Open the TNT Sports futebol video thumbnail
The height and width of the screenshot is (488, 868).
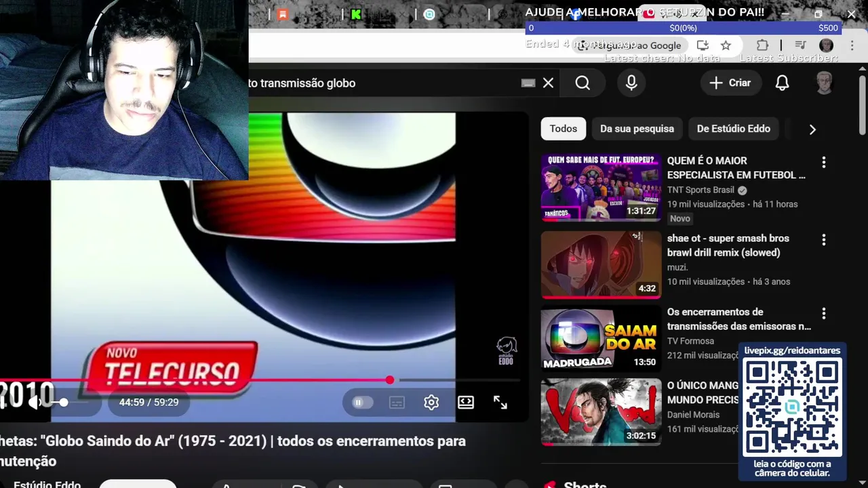point(601,187)
